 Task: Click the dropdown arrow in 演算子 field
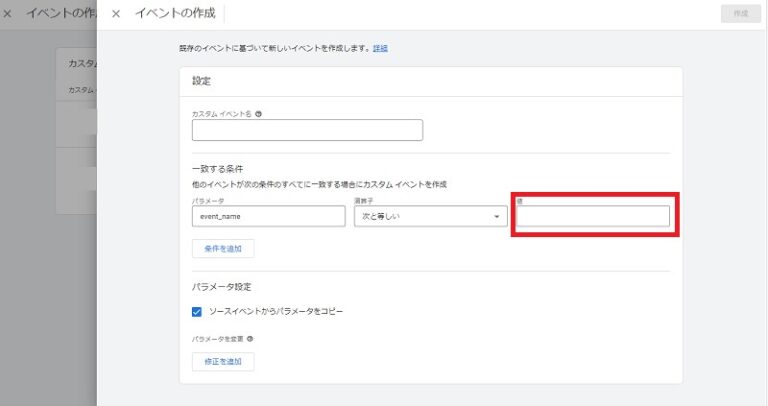(496, 217)
